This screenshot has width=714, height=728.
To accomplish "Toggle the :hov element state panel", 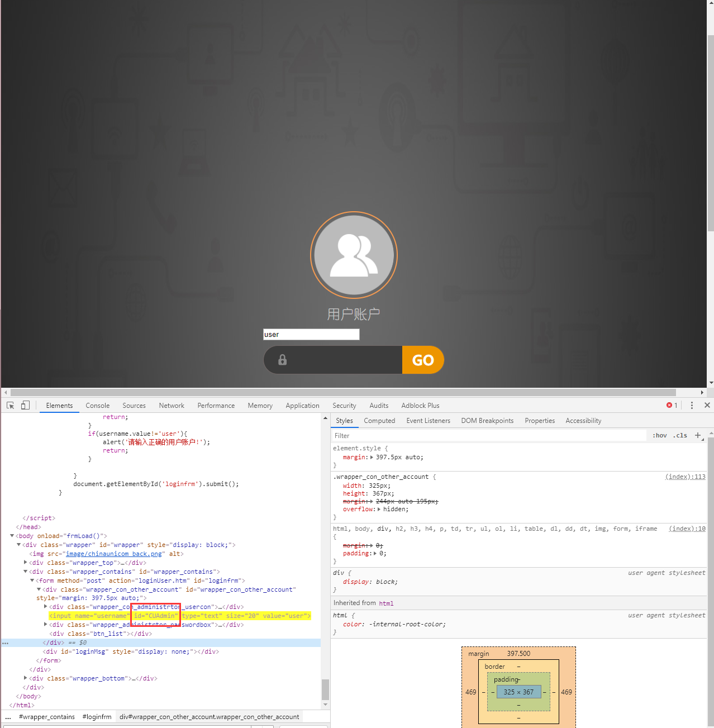I will (659, 436).
